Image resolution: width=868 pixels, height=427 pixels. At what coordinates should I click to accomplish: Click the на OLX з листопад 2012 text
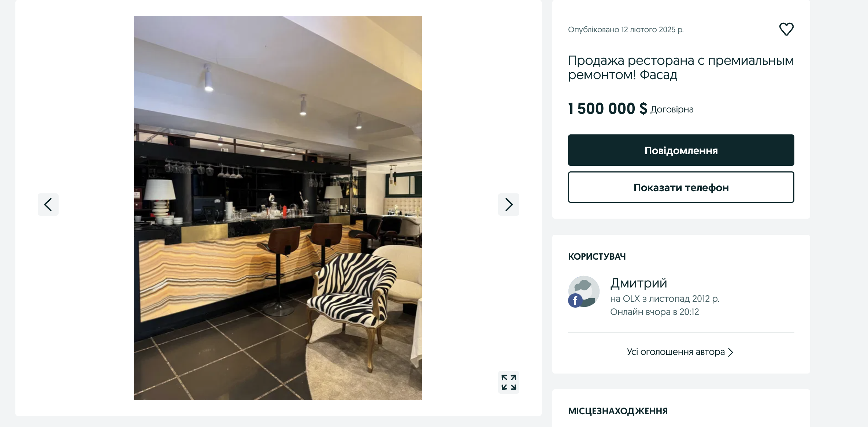point(665,299)
